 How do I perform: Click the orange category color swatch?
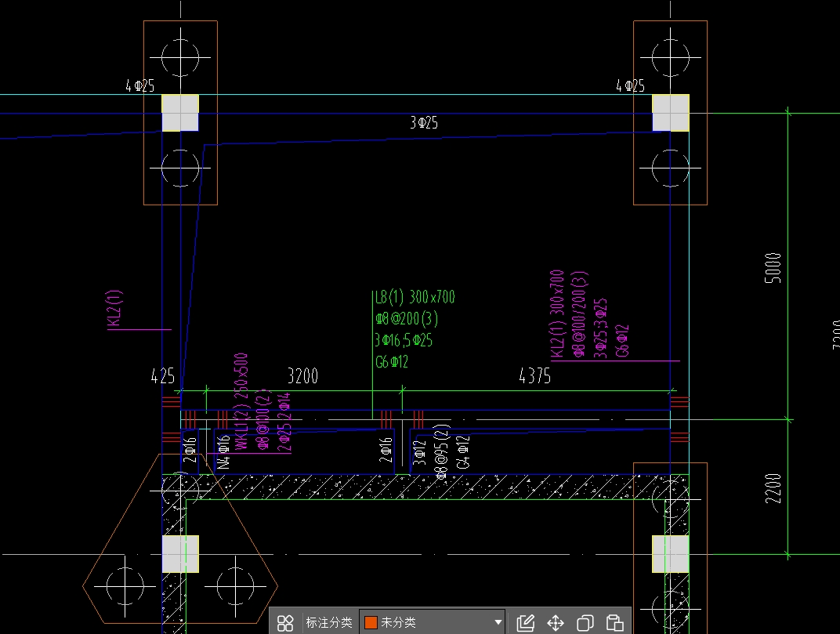(x=371, y=622)
